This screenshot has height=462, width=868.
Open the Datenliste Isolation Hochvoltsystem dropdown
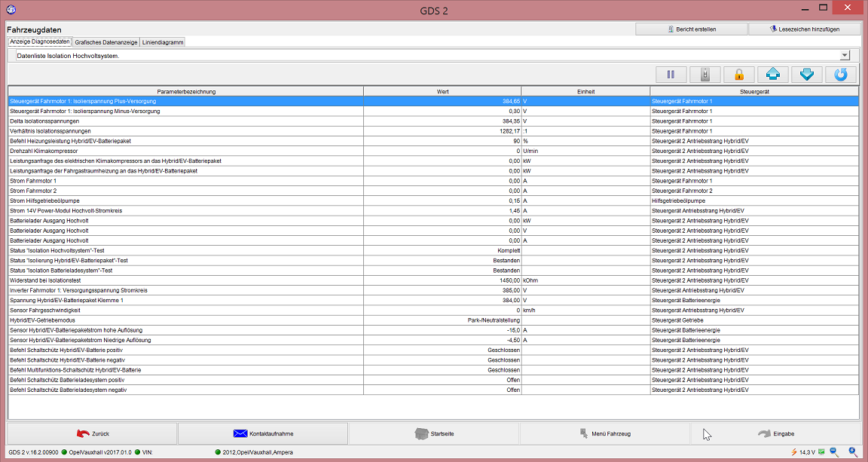pos(844,55)
